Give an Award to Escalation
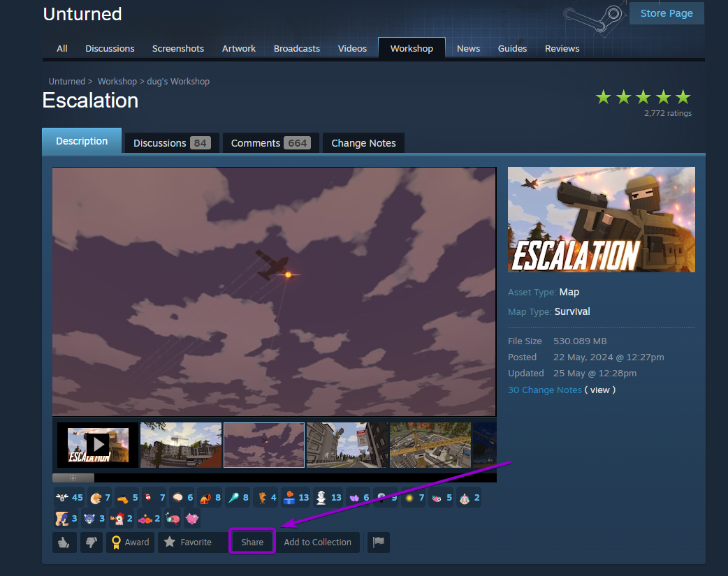This screenshot has height=576, width=728. click(130, 542)
